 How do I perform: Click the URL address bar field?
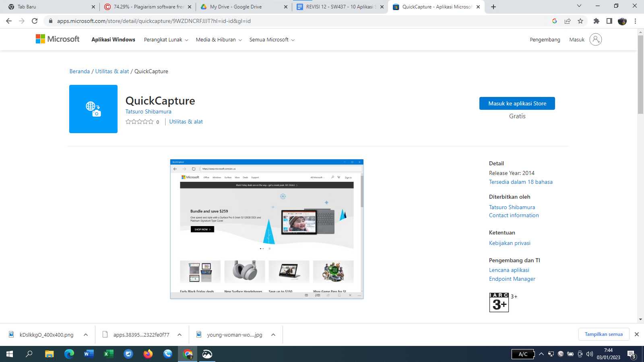(x=298, y=21)
